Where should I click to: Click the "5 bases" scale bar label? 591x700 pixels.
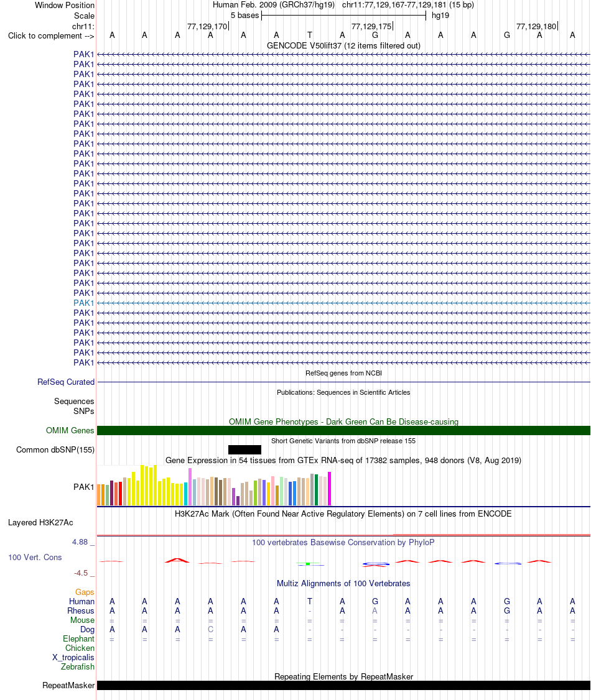coord(244,16)
